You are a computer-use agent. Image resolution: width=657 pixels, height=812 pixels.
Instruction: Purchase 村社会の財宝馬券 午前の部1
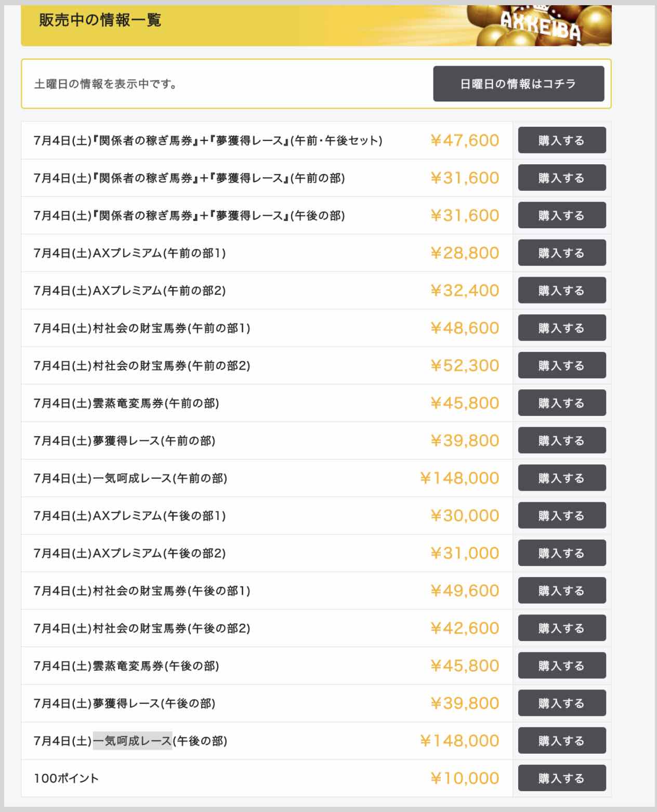click(x=561, y=328)
